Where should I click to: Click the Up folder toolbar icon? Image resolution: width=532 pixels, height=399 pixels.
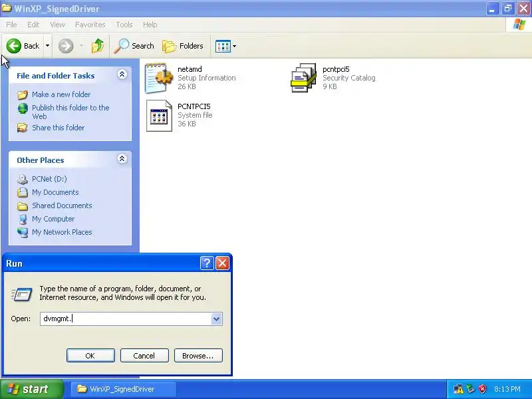pyautogui.click(x=98, y=46)
